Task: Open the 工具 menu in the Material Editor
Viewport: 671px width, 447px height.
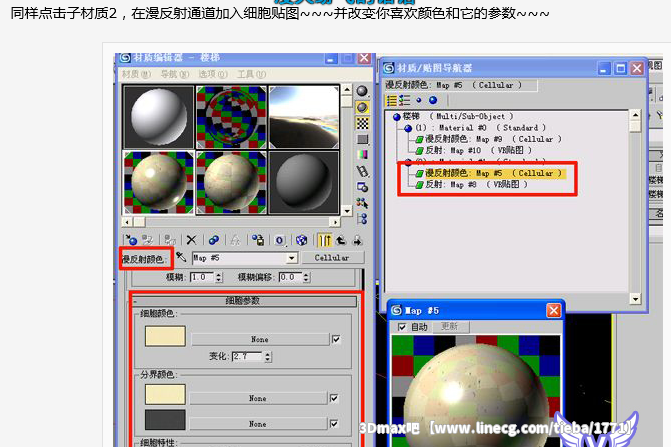Action: [252, 74]
